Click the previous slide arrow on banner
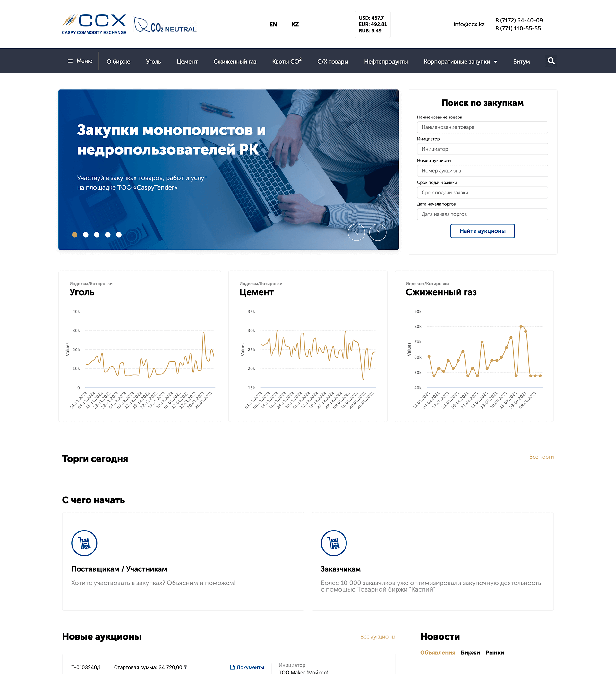Viewport: 616px width, 674px height. (356, 232)
